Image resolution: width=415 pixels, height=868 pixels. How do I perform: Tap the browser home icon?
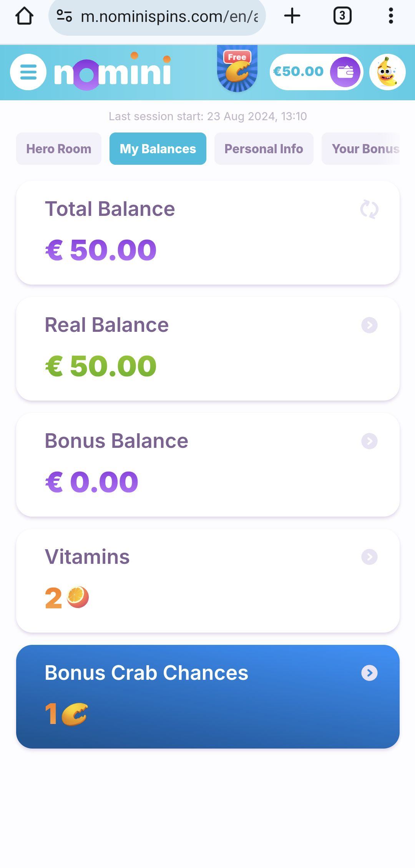click(24, 16)
